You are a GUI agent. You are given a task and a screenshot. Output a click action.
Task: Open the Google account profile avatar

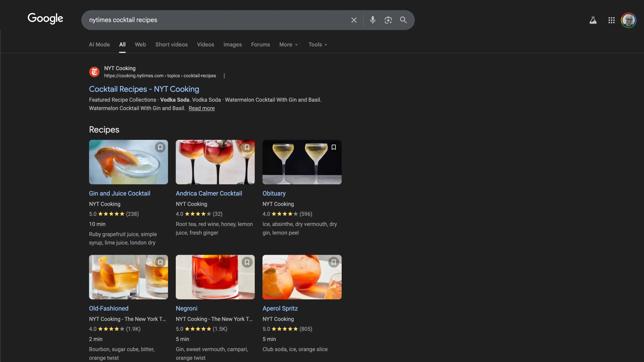point(628,20)
